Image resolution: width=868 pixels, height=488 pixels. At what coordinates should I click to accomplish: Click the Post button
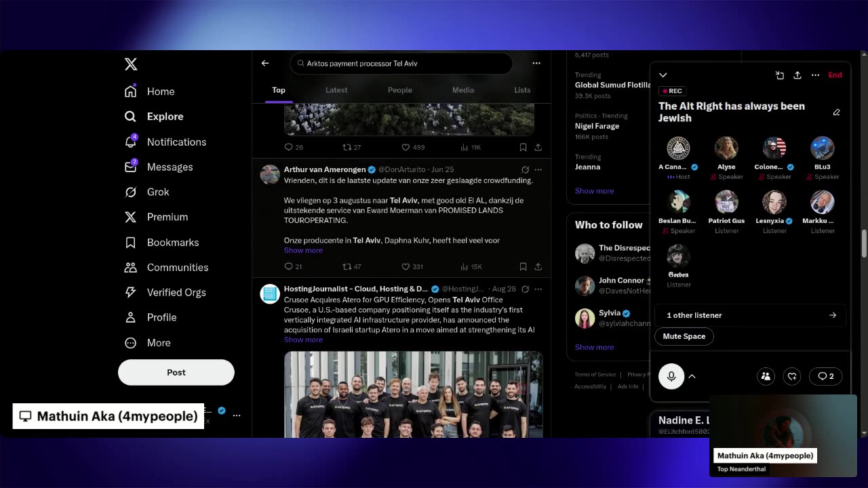tap(176, 372)
